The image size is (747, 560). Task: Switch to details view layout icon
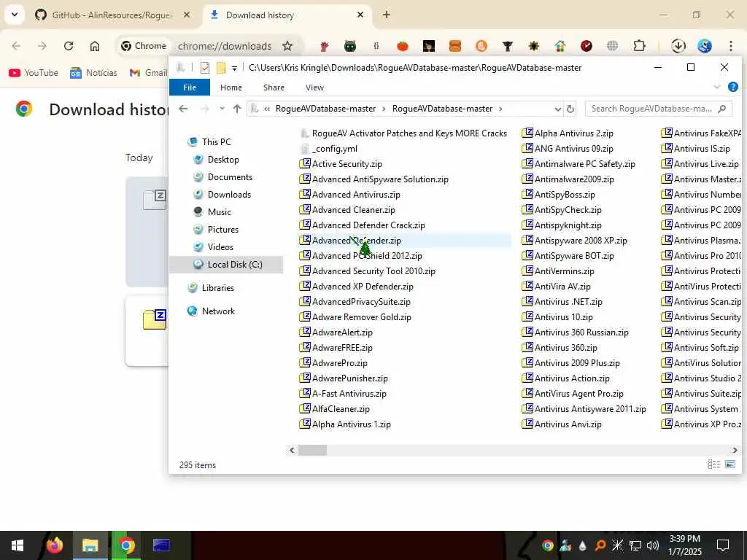pyautogui.click(x=713, y=464)
